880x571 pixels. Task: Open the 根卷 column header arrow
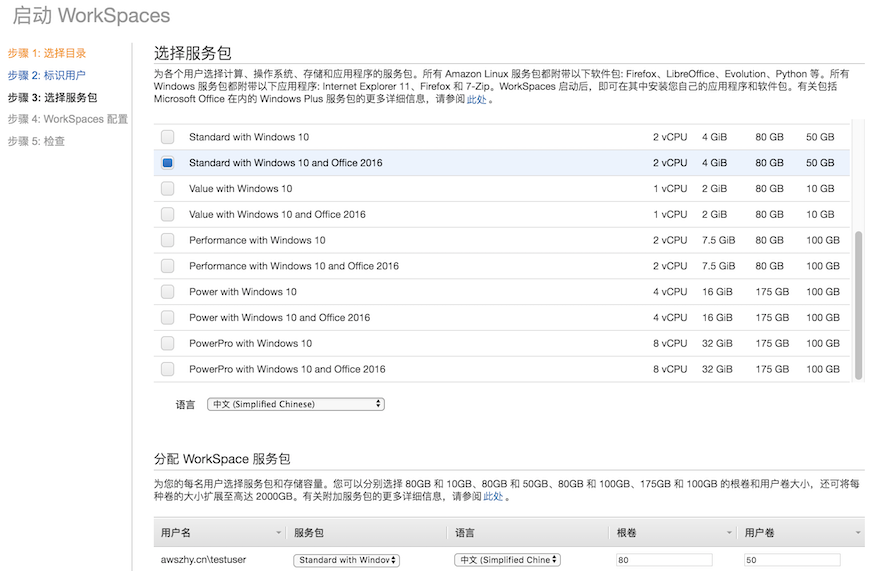tap(729, 533)
